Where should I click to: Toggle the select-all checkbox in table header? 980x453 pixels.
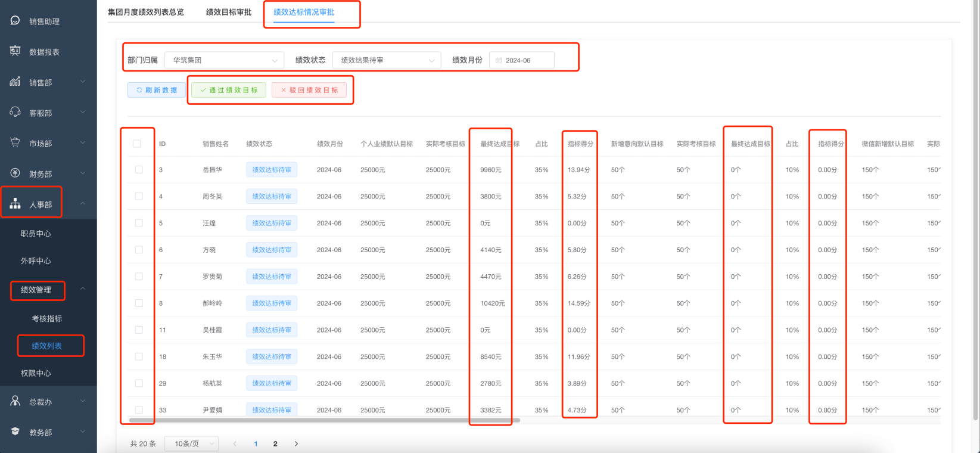coord(137,144)
